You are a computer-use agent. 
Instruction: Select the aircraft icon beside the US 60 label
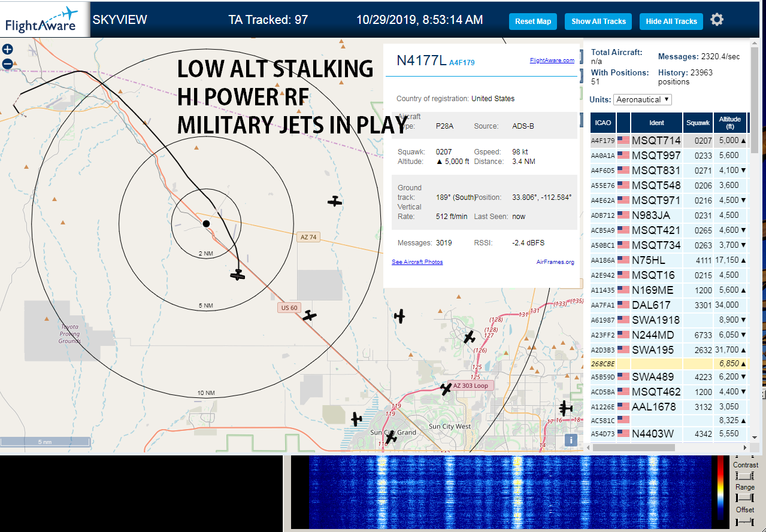tap(309, 315)
